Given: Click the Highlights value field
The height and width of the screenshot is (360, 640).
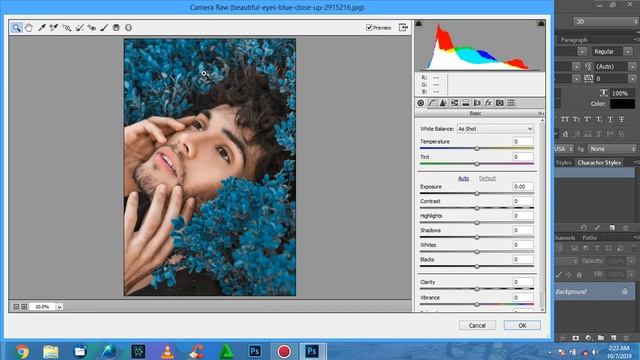Looking at the screenshot, I should coord(523,216).
